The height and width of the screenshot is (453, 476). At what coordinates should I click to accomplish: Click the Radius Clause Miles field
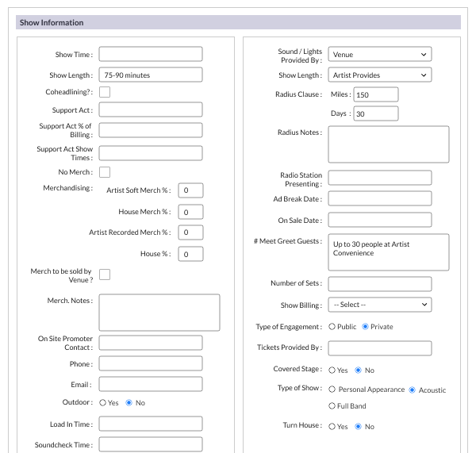(x=375, y=94)
